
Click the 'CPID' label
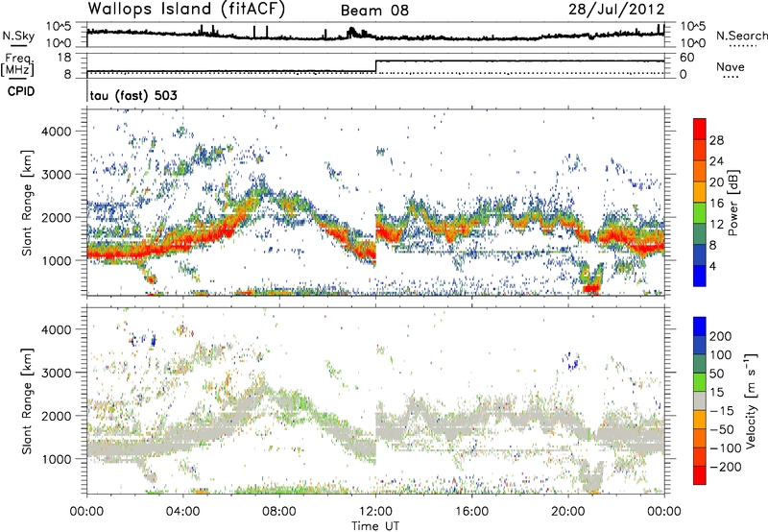coord(21,91)
